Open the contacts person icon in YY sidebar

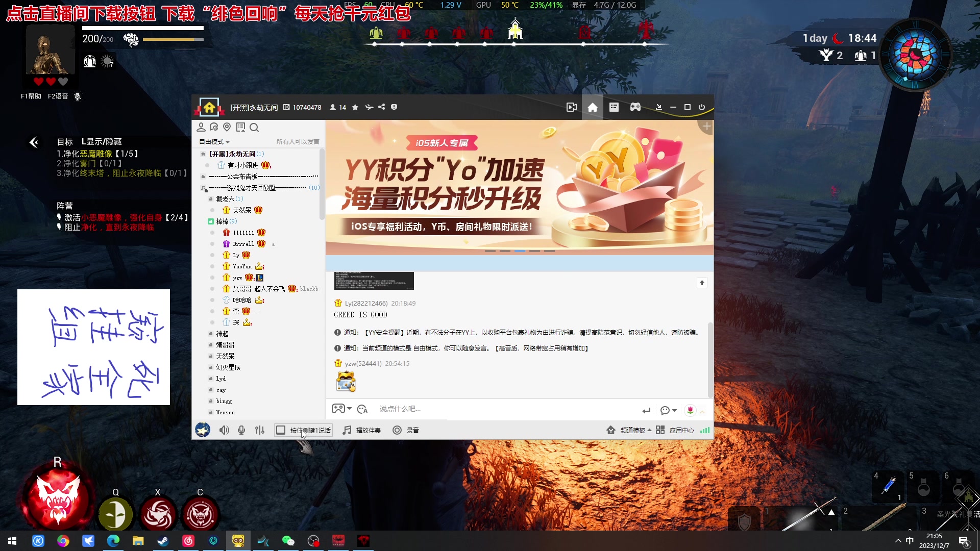[x=201, y=127]
